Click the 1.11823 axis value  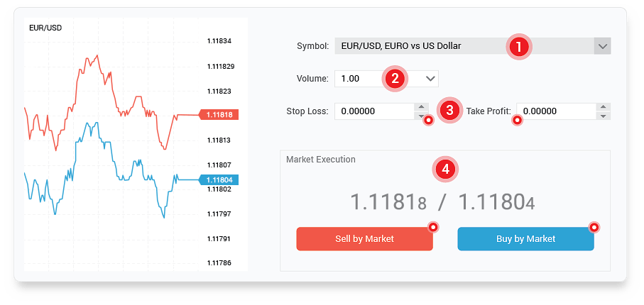(219, 91)
